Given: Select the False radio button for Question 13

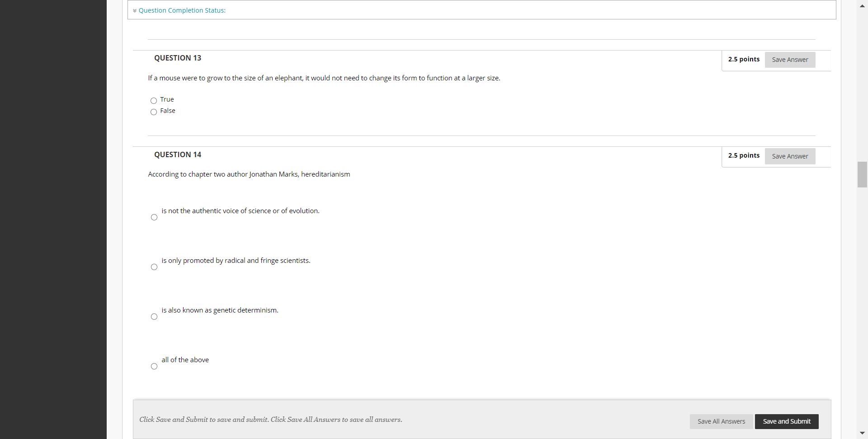Looking at the screenshot, I should [x=154, y=112].
